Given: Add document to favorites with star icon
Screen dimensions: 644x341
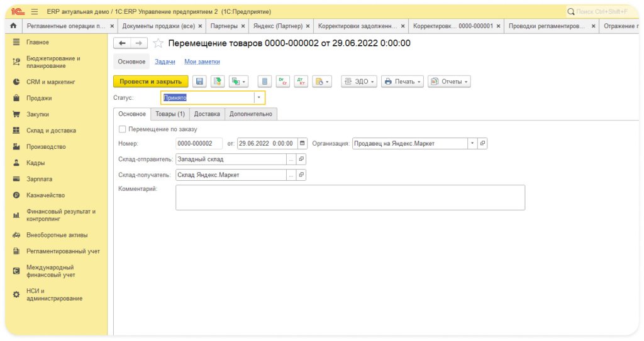Looking at the screenshot, I should click(158, 43).
